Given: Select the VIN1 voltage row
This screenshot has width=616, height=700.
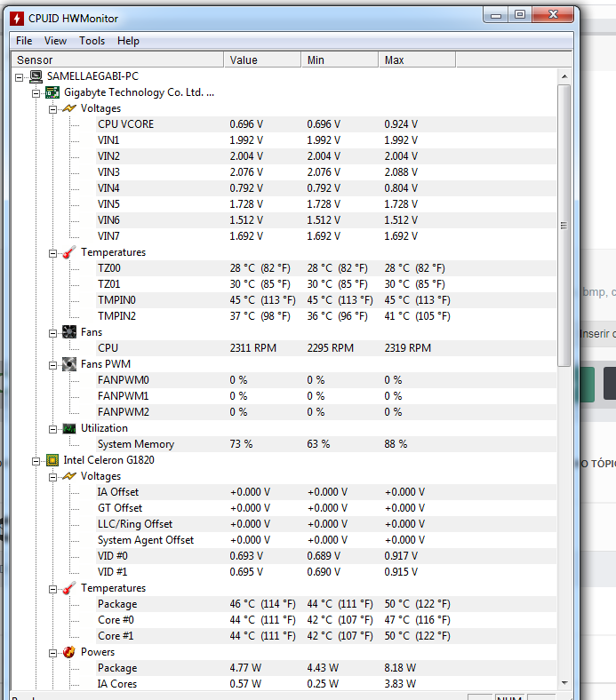Looking at the screenshot, I should (x=326, y=140).
